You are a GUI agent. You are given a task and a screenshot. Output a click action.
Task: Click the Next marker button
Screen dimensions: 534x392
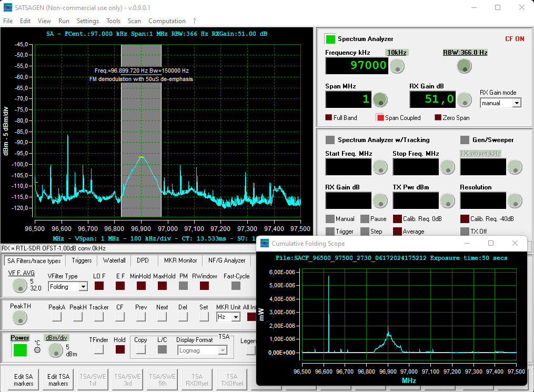(162, 317)
